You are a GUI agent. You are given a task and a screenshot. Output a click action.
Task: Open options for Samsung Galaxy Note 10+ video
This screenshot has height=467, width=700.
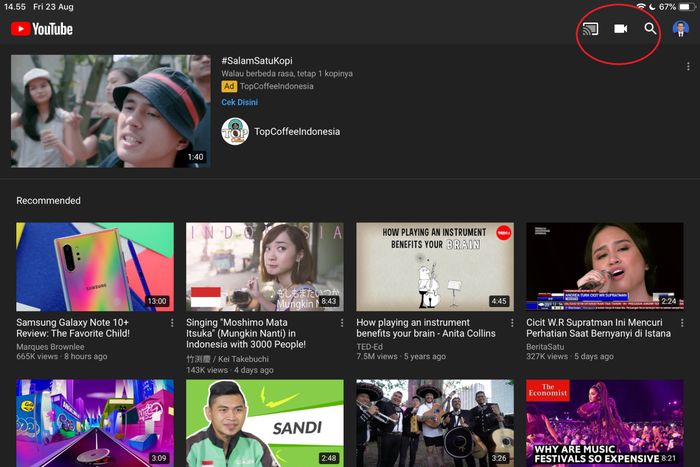pyautogui.click(x=172, y=323)
